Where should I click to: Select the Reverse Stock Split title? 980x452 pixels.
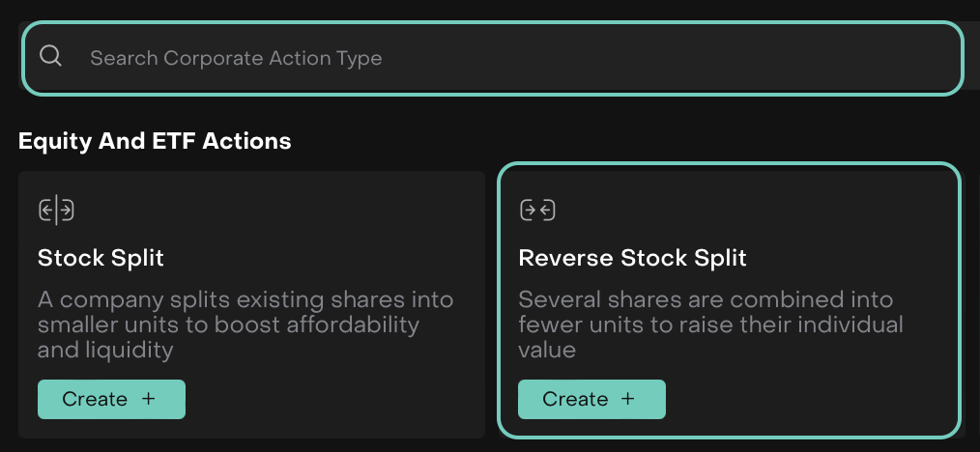pos(632,258)
